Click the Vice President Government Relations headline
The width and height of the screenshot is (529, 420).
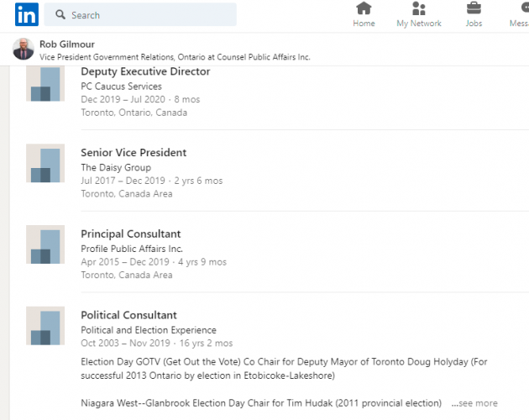pos(175,57)
